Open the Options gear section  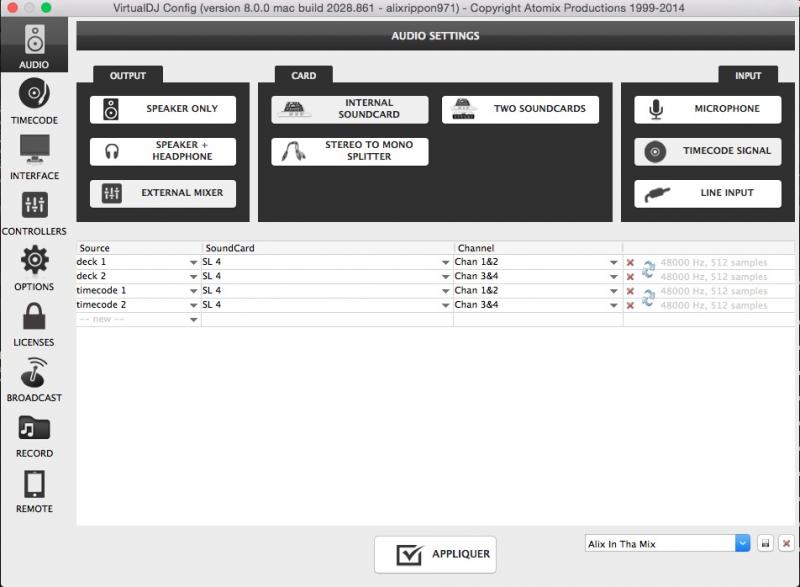[34, 268]
